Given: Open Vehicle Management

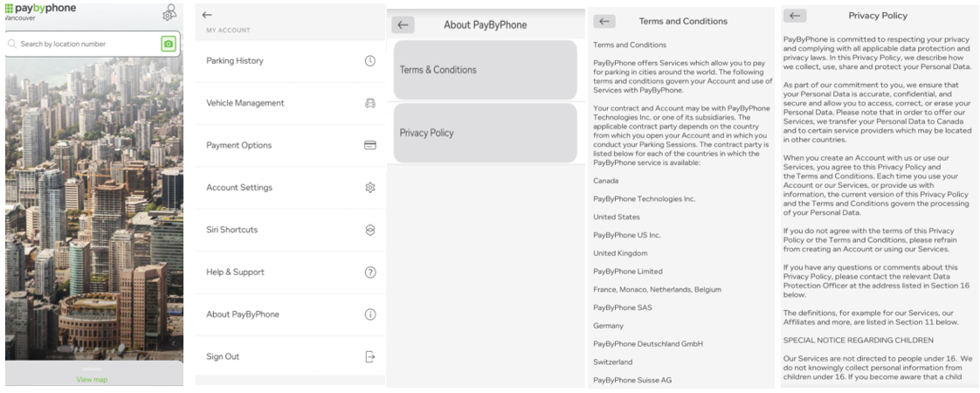Looking at the screenshot, I should click(x=290, y=103).
